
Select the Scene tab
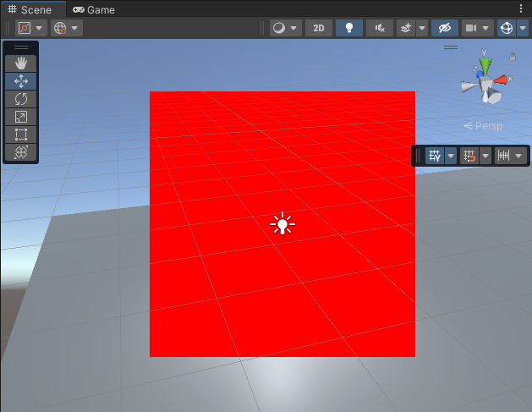(x=30, y=10)
